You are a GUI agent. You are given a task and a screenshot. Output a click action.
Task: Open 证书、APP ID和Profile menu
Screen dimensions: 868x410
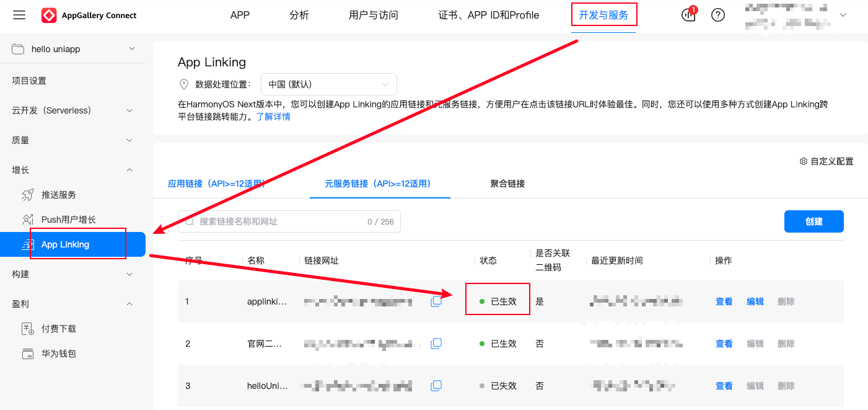489,15
